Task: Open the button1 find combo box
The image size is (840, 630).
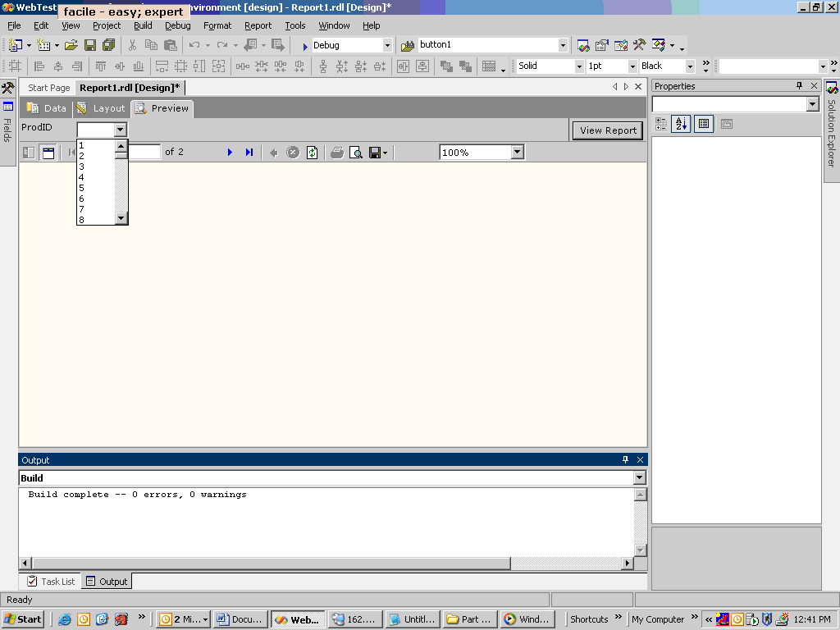Action: click(x=563, y=46)
